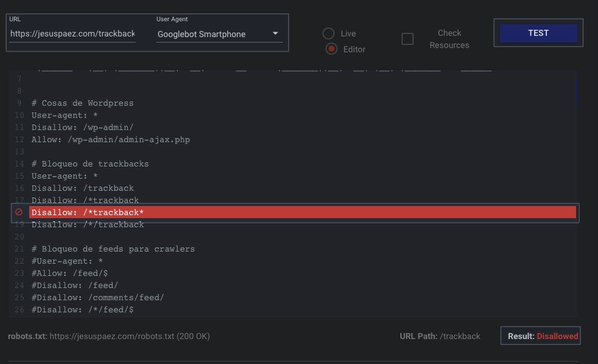Enable the Check Resources checkbox

[408, 39]
